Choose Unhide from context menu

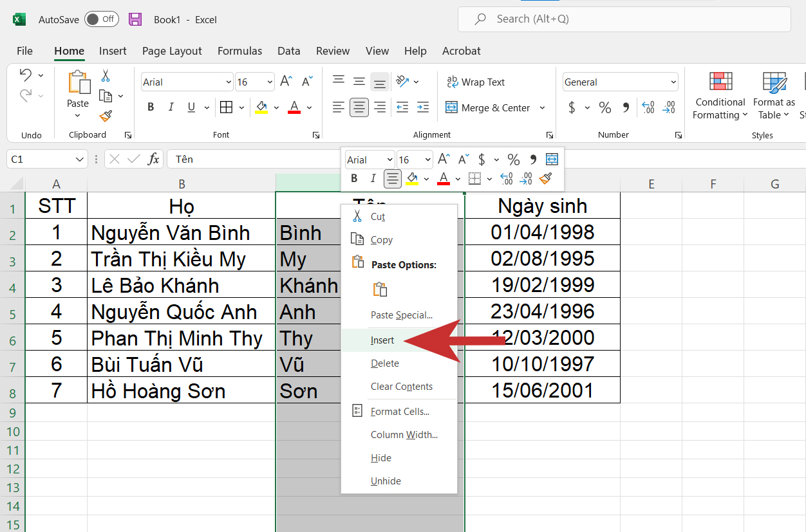click(399, 481)
